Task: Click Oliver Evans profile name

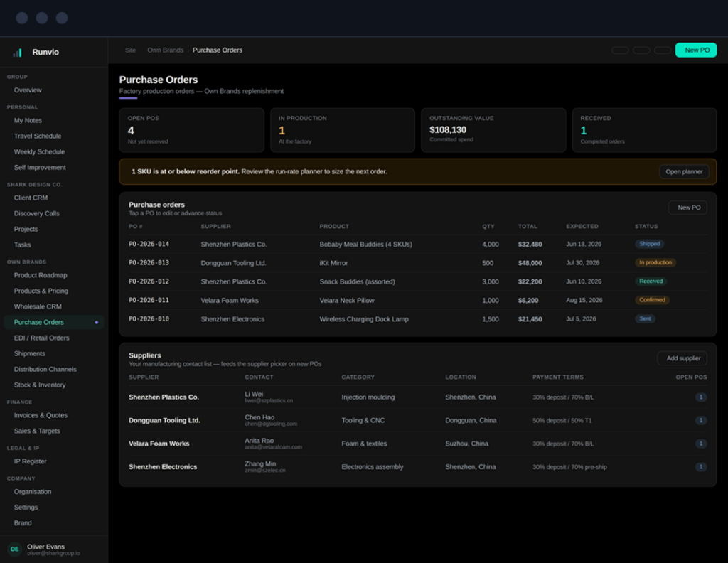Action: pos(46,546)
